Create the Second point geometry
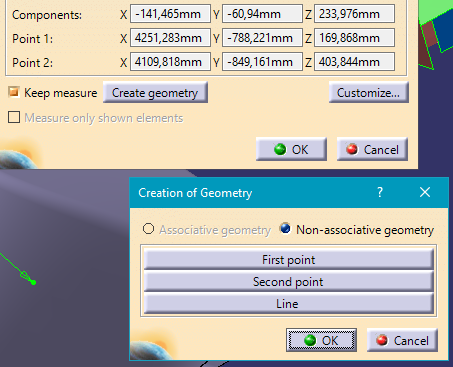This screenshot has width=453, height=367. point(288,282)
